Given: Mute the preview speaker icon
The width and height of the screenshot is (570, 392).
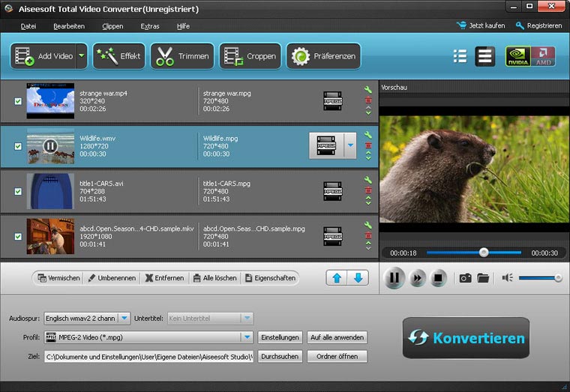Looking at the screenshot, I should click(508, 278).
